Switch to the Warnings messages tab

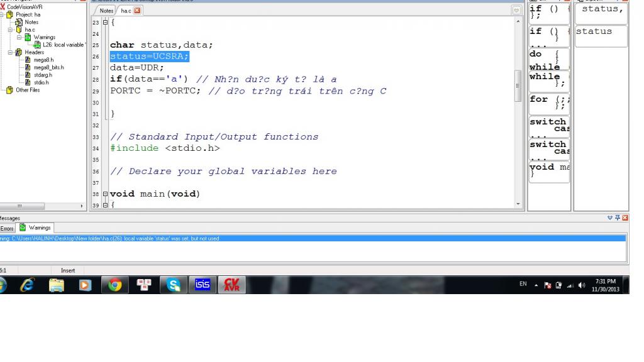tap(35, 228)
